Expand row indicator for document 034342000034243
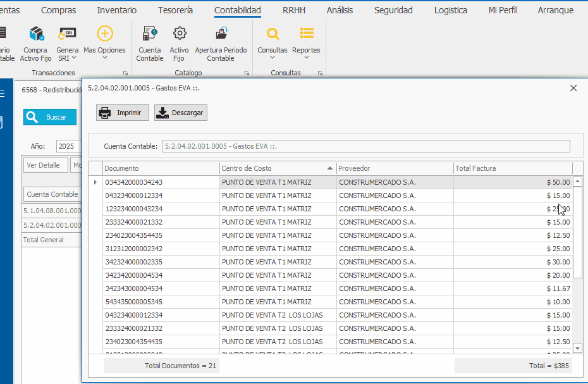Viewport: 588px width, 384px height. click(x=95, y=182)
